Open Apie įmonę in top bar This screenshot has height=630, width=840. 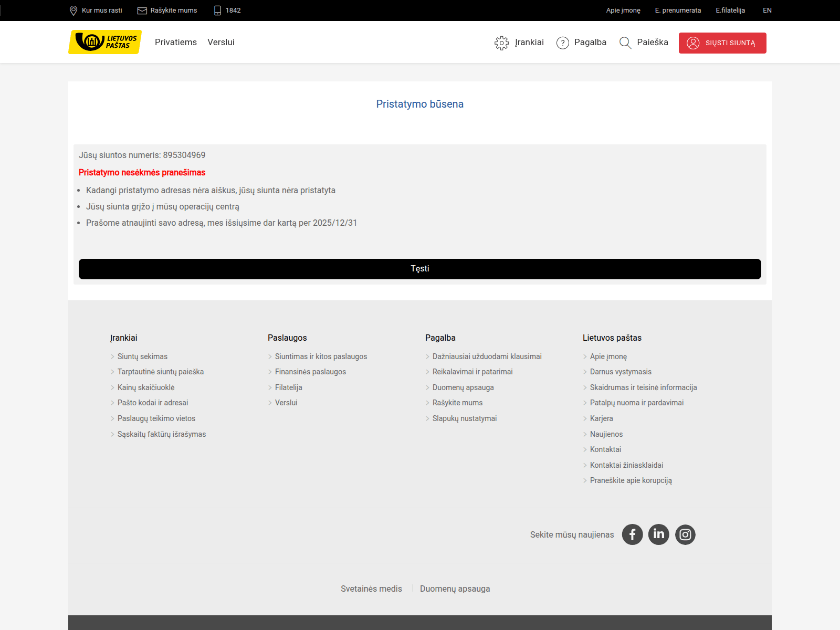click(x=623, y=10)
